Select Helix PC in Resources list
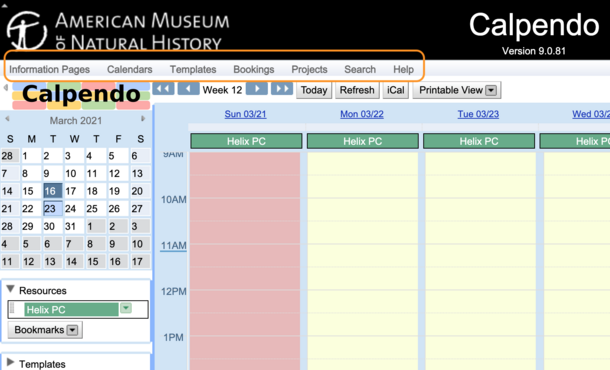 (71, 310)
